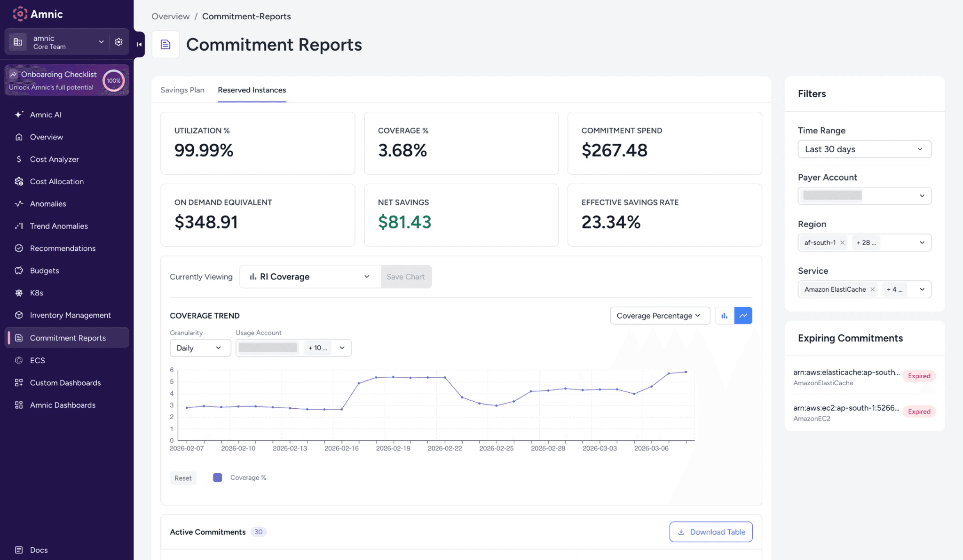
Task: Go to Cost Analyzer page
Action: click(x=54, y=159)
